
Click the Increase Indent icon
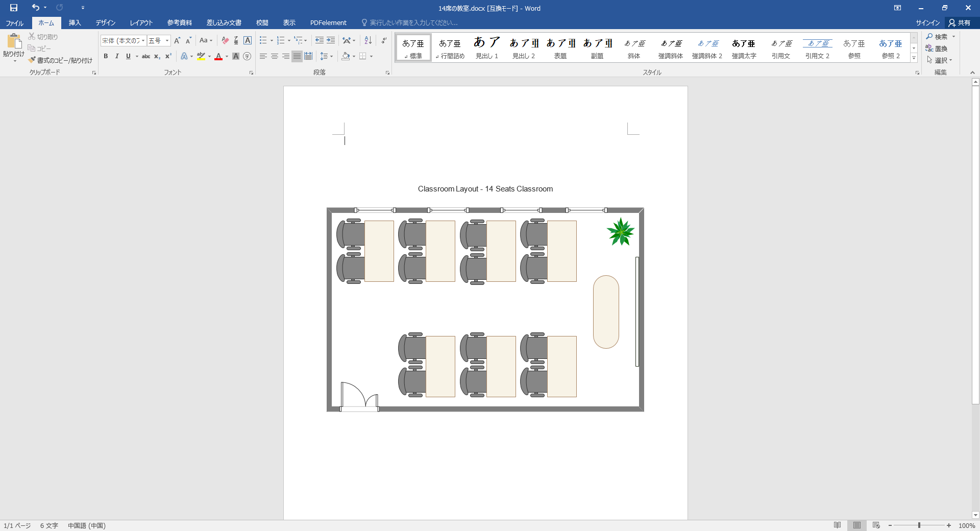(331, 40)
